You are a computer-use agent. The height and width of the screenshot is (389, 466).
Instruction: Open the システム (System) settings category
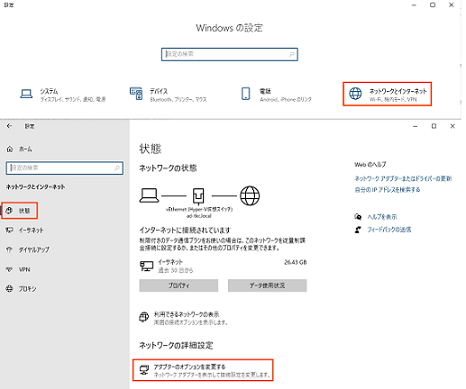(63, 95)
